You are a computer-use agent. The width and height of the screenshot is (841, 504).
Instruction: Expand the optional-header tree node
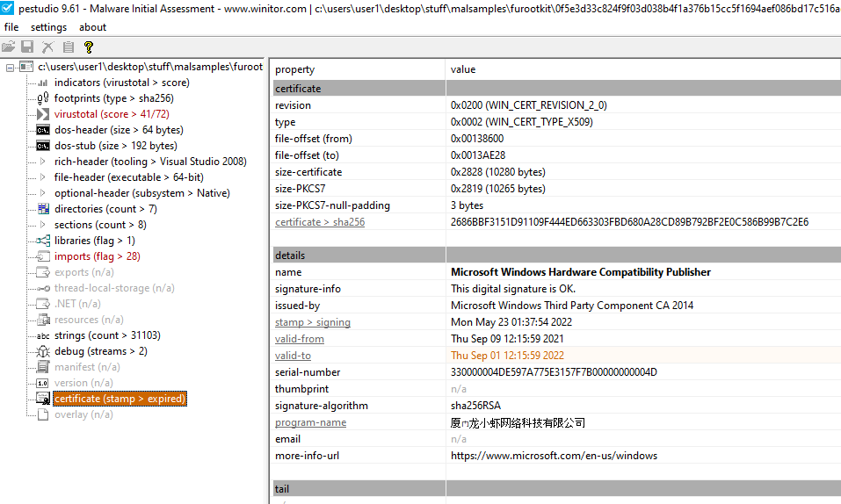42,193
